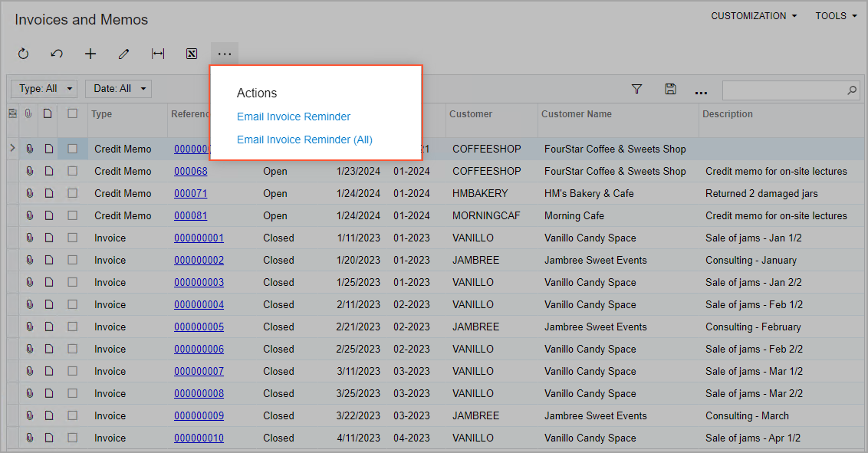The width and height of the screenshot is (868, 453).
Task: Open the Customization dropdown menu
Action: tap(754, 16)
